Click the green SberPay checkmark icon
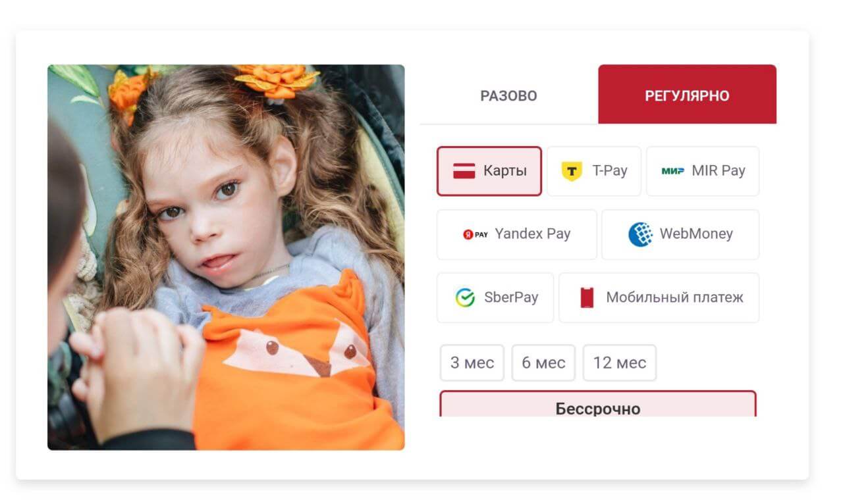Viewport: 843px width, 504px height. (465, 297)
